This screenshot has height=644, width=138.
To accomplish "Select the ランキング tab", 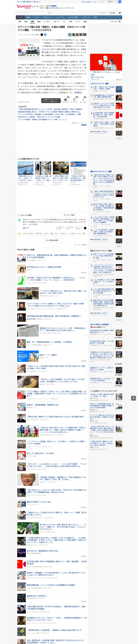I will pyautogui.click(x=86, y=17).
